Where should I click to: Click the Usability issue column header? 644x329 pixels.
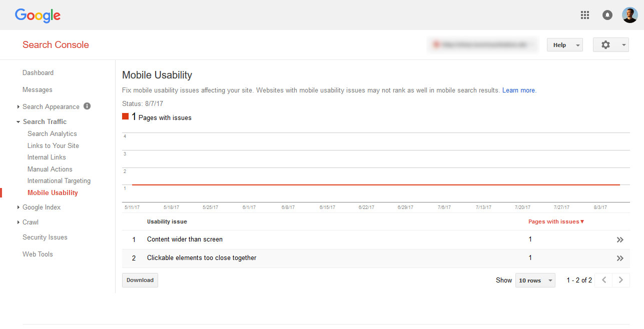pyautogui.click(x=167, y=221)
